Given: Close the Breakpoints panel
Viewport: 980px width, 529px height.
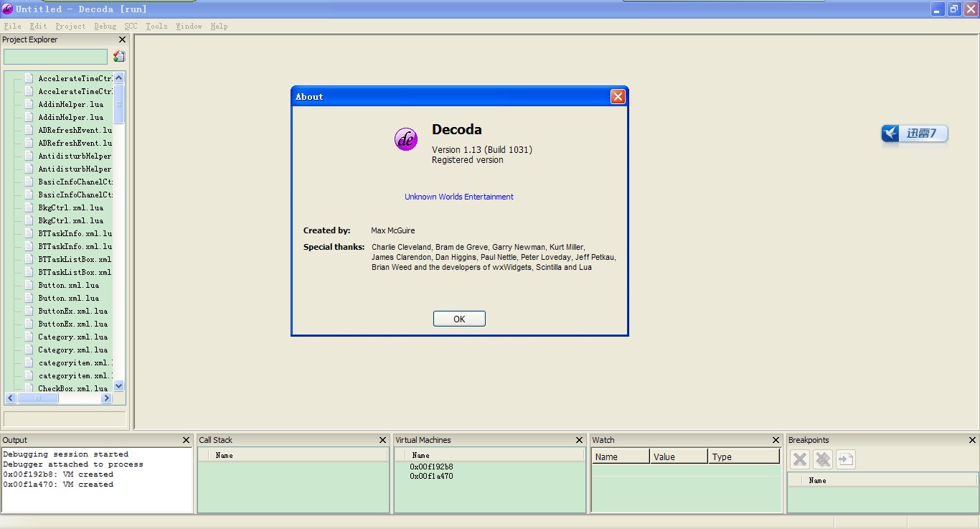Looking at the screenshot, I should click(x=973, y=440).
